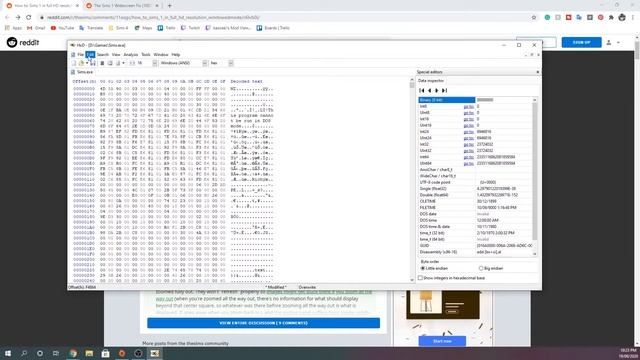Go to previous byte in Data inspector

tap(429, 90)
